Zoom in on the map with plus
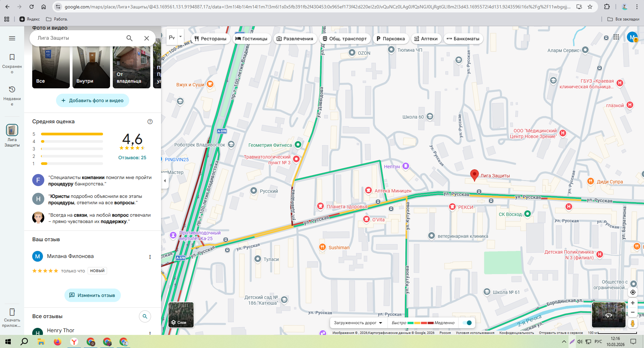The image size is (644, 348). pos(633,303)
